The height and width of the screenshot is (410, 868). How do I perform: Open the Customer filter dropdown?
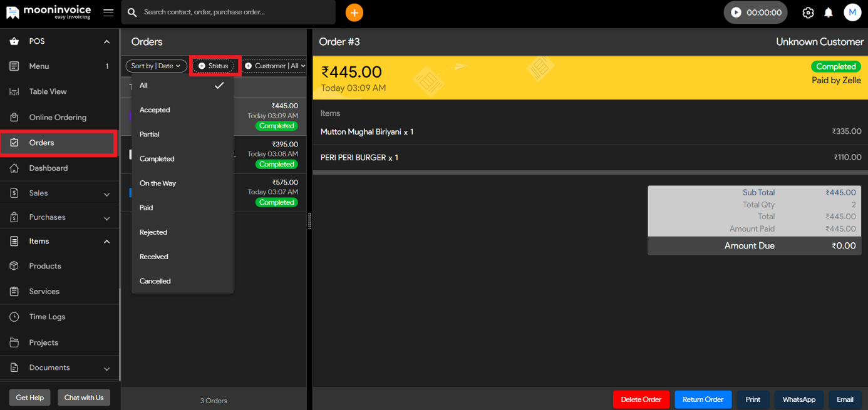[x=274, y=66]
